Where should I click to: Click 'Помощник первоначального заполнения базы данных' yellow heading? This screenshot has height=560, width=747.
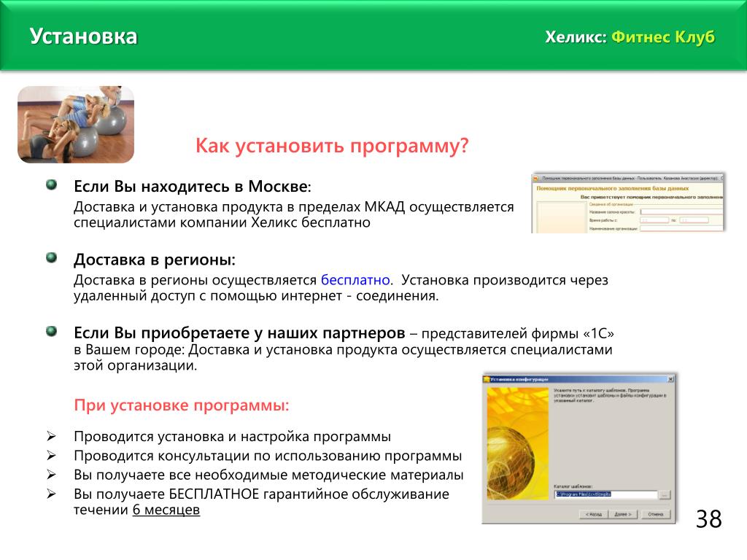tap(613, 189)
